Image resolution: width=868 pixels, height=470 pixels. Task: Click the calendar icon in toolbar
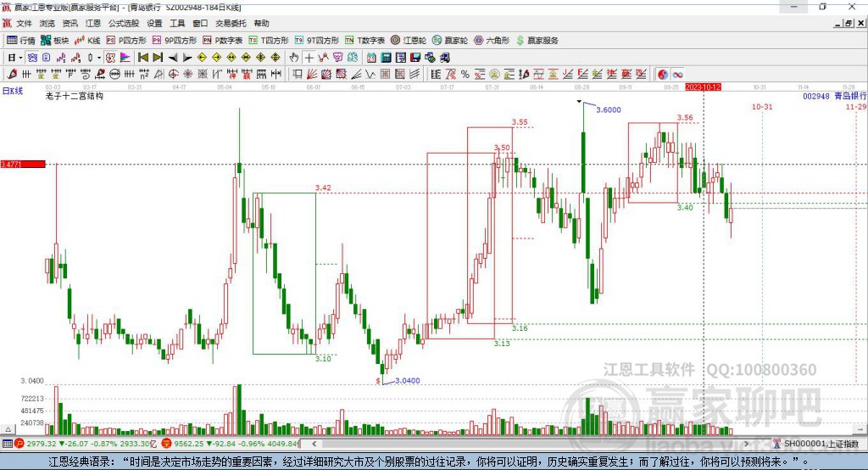(x=371, y=58)
